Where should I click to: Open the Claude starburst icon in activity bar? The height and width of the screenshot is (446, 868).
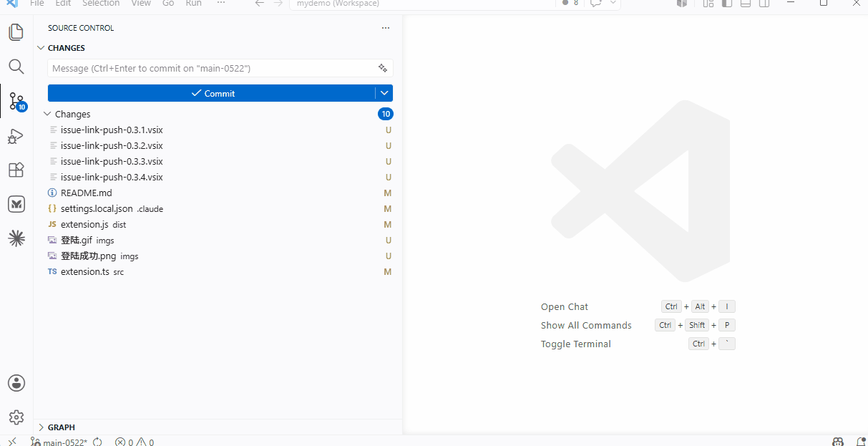pos(16,238)
